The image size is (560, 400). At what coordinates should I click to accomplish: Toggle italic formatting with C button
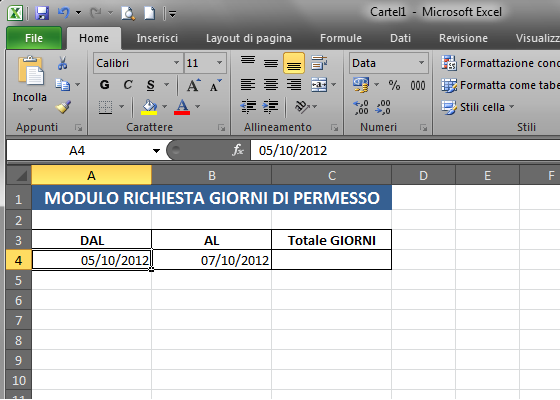(x=128, y=85)
